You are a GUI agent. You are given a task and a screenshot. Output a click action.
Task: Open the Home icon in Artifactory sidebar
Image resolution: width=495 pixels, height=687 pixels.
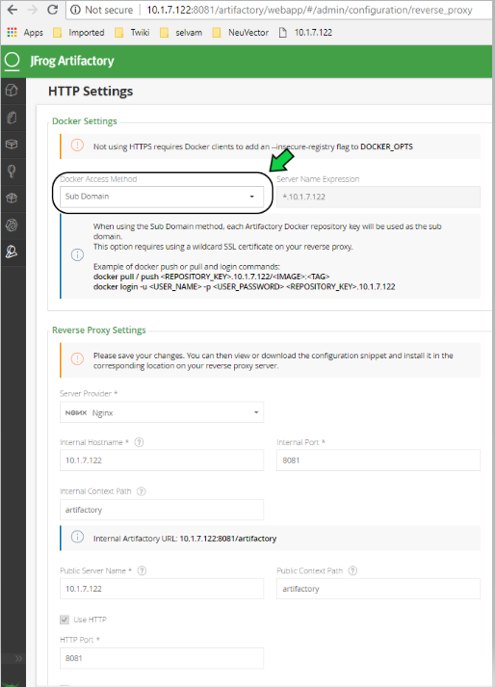[x=12, y=90]
